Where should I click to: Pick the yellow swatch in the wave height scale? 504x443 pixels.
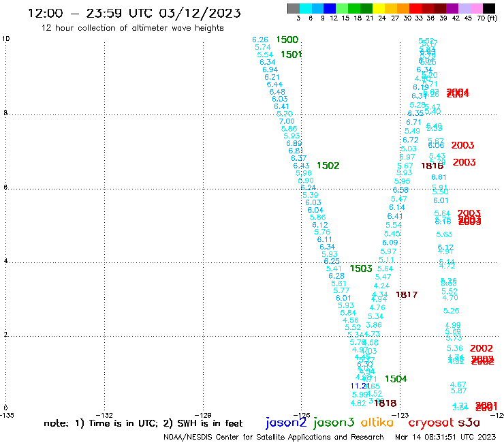tap(379, 8)
